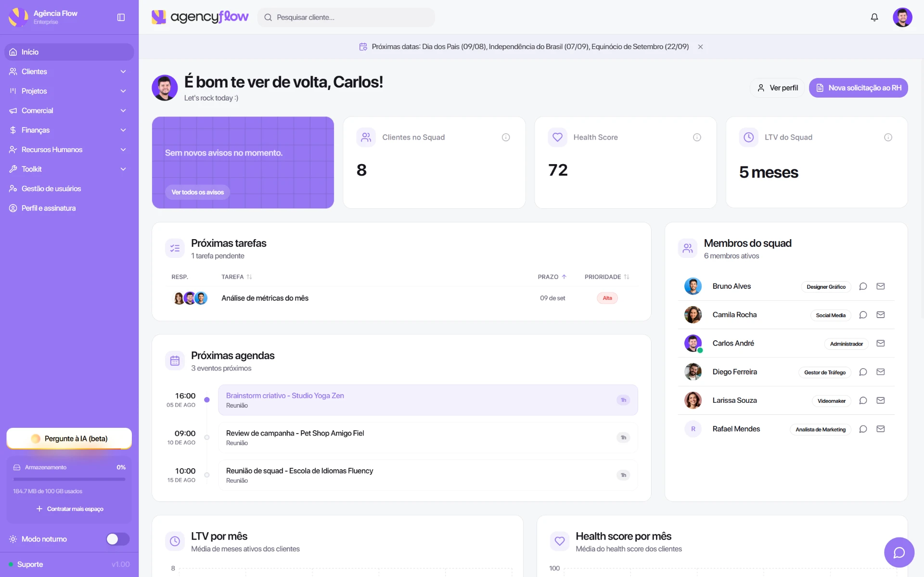Show info for Clientes no Squad

click(x=506, y=137)
